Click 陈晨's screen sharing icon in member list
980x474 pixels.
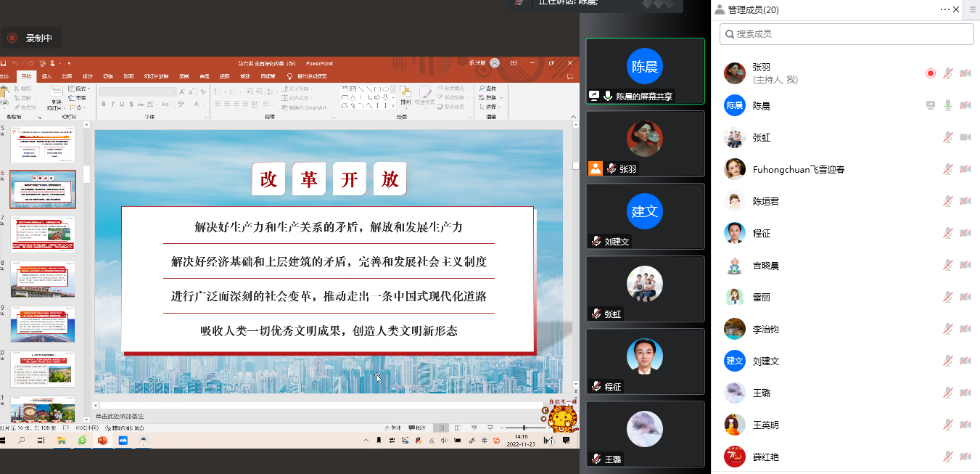[931, 105]
